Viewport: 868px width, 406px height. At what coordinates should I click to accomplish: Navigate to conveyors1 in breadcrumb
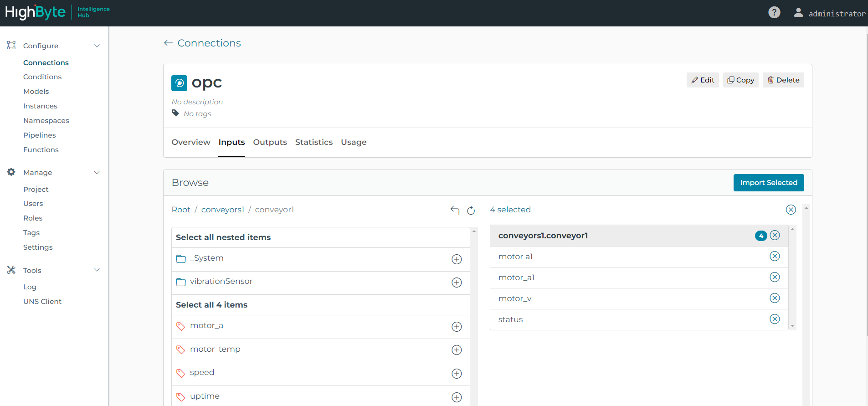coord(223,210)
